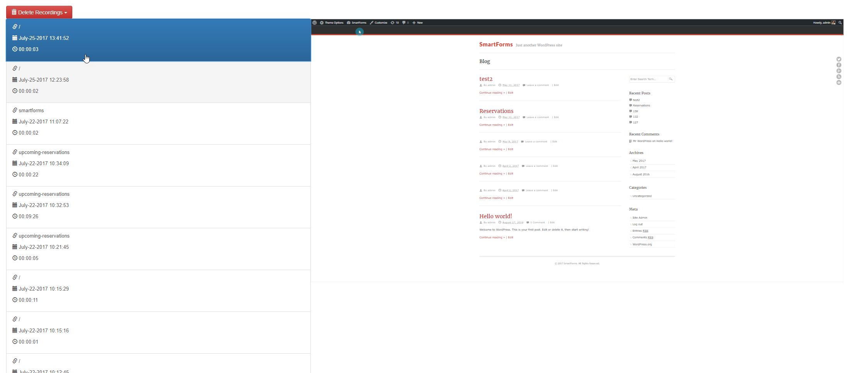Click the email social icon in the preview
The image size is (868, 373).
point(839,82)
